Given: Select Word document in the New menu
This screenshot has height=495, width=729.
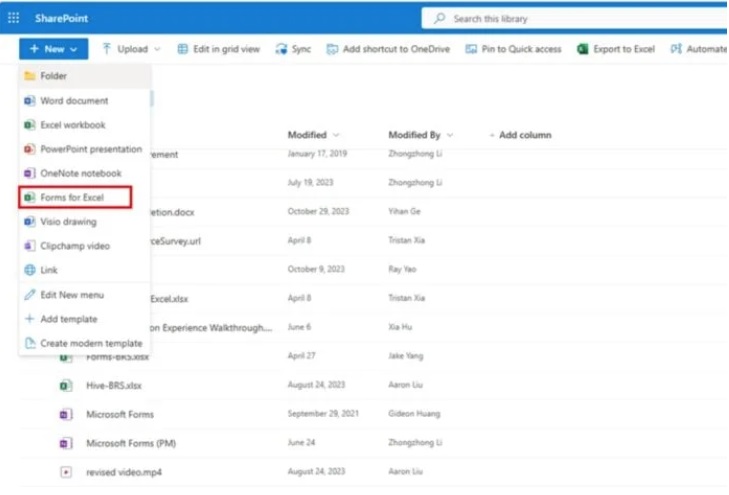Looking at the screenshot, I should click(x=85, y=100).
